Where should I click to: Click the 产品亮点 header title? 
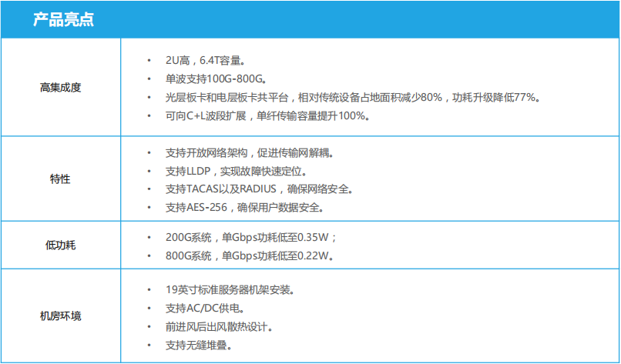coord(63,20)
